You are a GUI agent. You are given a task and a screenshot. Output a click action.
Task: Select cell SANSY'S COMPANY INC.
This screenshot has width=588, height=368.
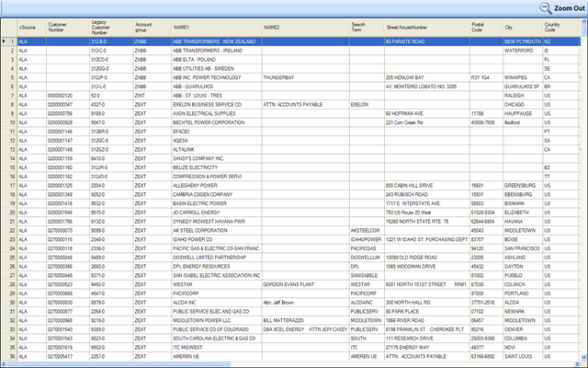point(217,158)
